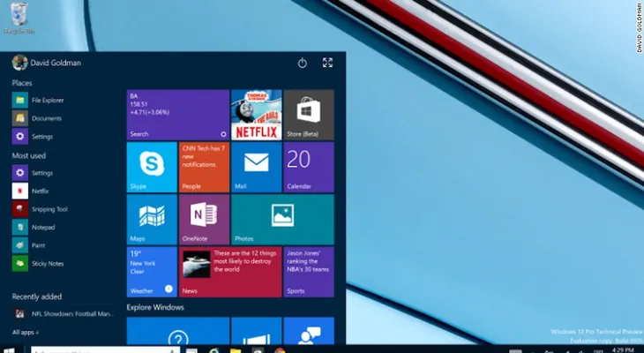Screen dimensions: 644x353
Task: Click the question mark tile under Explore Windows
Action: (x=178, y=331)
